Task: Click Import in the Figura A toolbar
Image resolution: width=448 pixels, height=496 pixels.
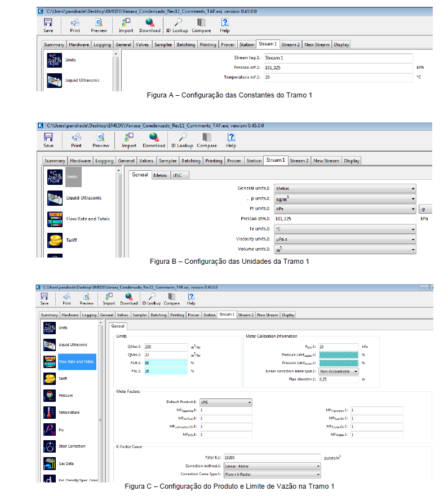Action: pyautogui.click(x=126, y=25)
